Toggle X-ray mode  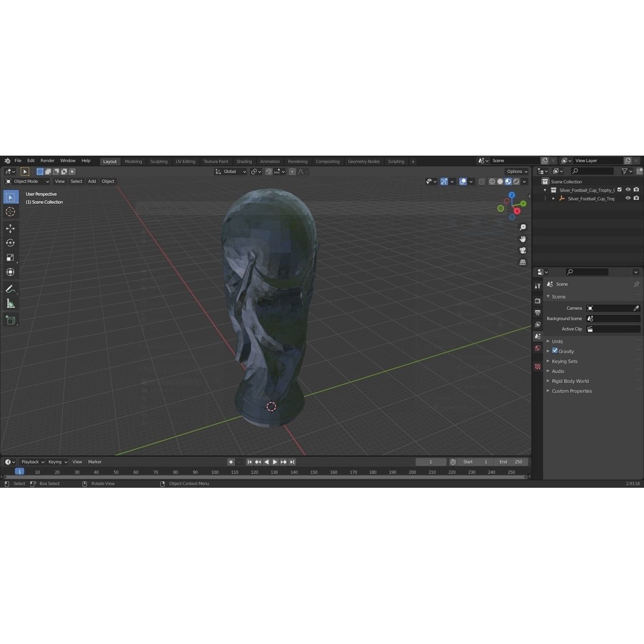(x=481, y=181)
